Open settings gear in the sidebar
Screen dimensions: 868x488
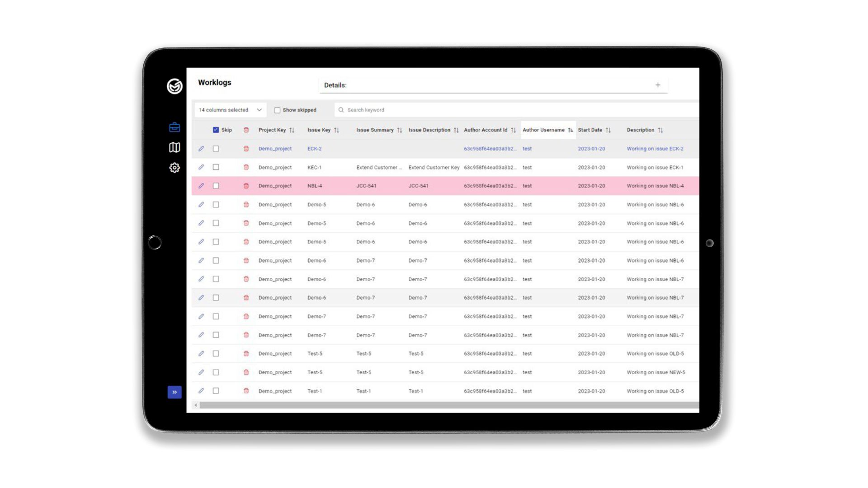tap(175, 168)
